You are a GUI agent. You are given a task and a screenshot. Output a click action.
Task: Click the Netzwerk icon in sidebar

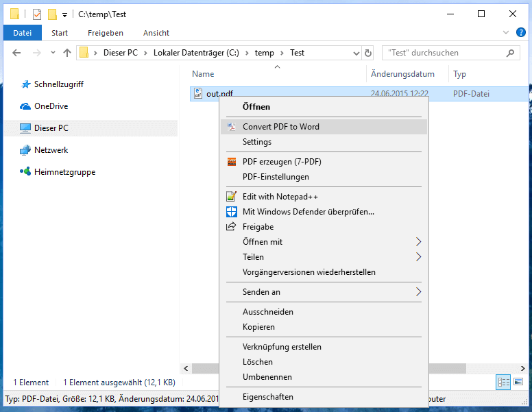pyautogui.click(x=25, y=150)
